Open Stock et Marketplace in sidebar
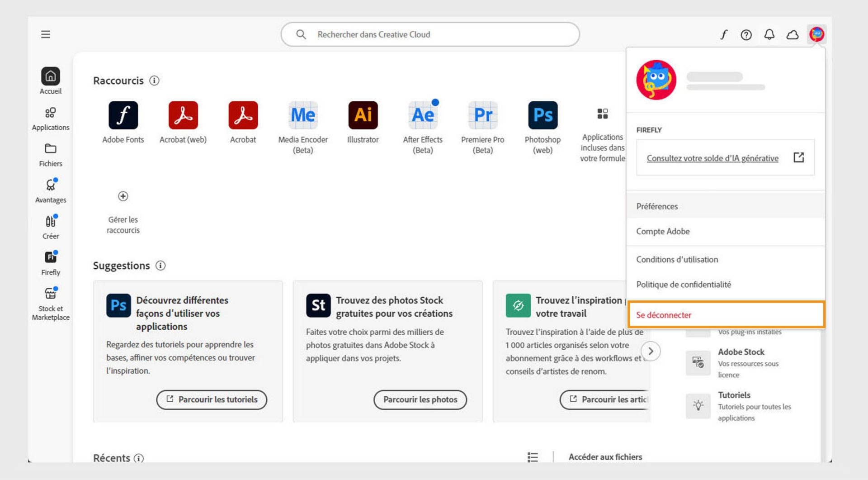Screen dimensions: 868x480 51,304
